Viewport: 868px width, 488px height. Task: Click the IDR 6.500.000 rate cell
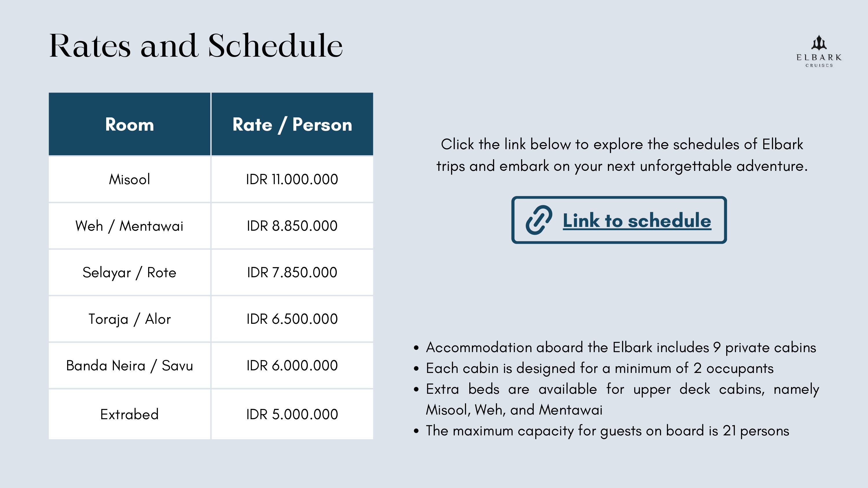292,319
